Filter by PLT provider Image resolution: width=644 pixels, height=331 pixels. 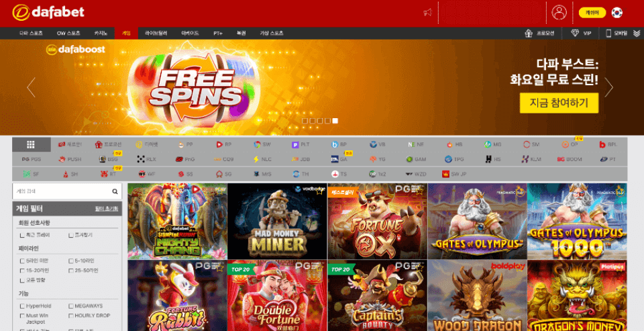pos(301,145)
